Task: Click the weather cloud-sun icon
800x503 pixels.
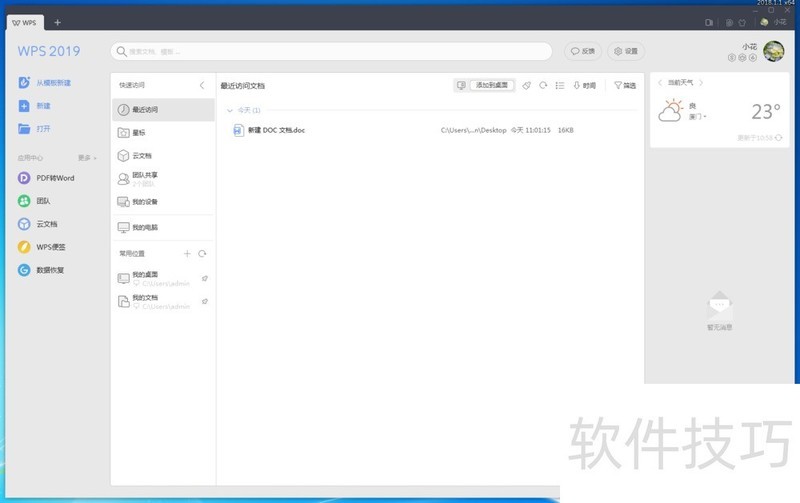Action: coord(670,111)
